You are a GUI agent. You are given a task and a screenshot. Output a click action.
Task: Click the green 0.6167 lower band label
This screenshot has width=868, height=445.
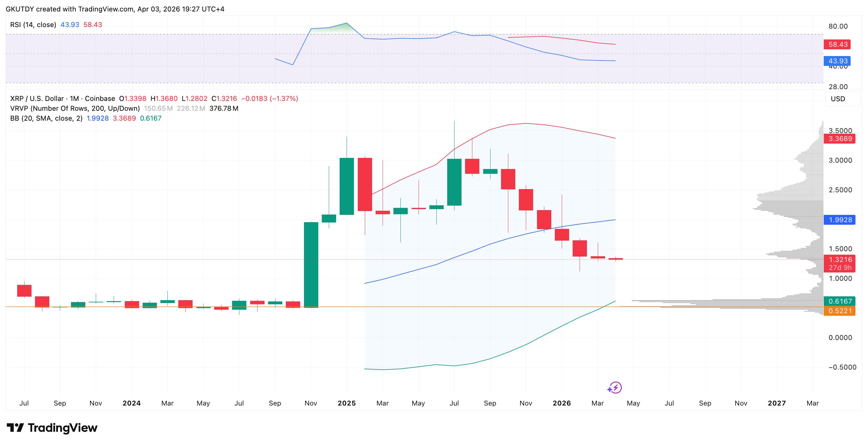(839, 301)
